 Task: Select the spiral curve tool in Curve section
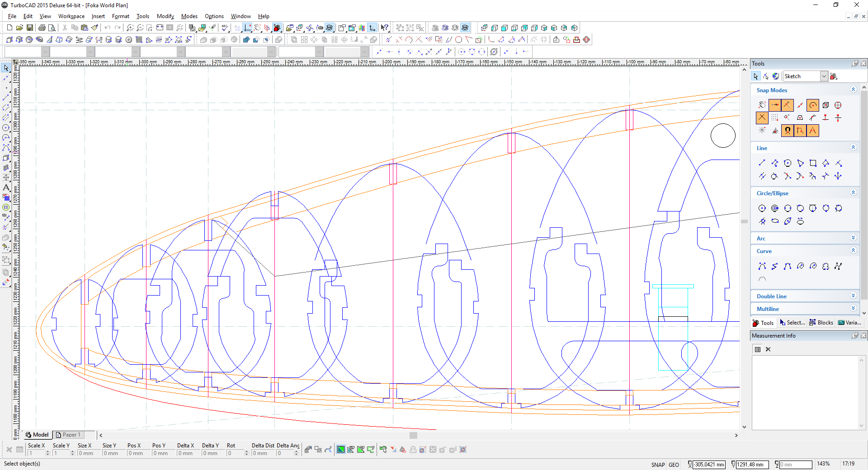(800, 266)
